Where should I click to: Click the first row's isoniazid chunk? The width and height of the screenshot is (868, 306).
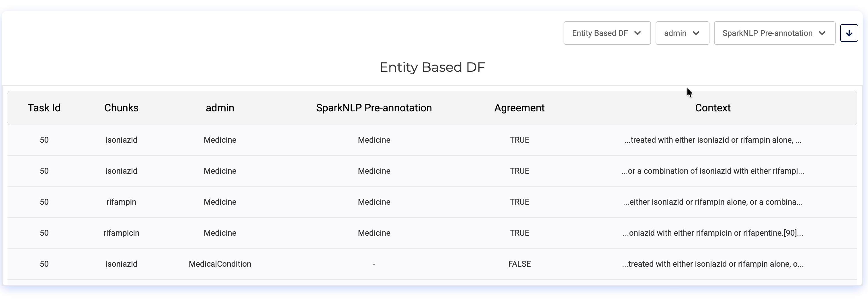(x=121, y=140)
